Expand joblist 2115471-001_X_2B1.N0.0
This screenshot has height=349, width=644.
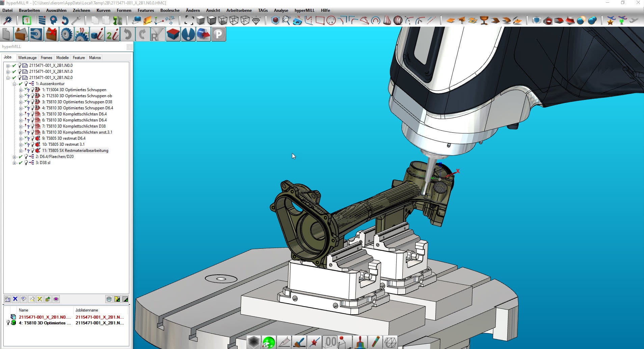point(8,66)
